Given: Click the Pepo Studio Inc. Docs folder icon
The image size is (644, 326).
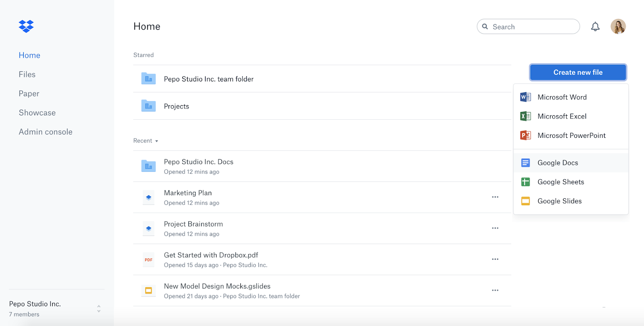Looking at the screenshot, I should pyautogui.click(x=149, y=166).
